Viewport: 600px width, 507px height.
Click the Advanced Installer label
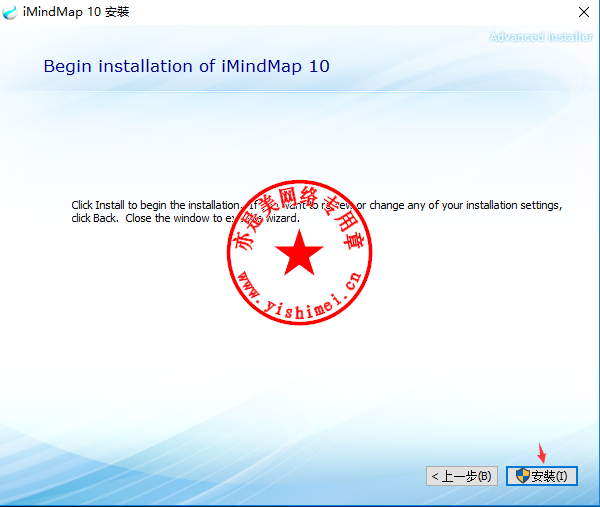(541, 37)
